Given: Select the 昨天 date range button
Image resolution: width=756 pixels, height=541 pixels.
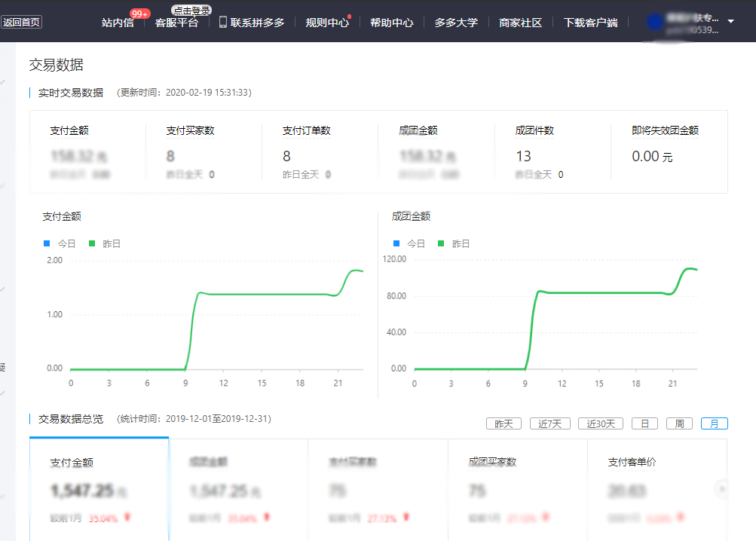Looking at the screenshot, I should click(x=504, y=423).
